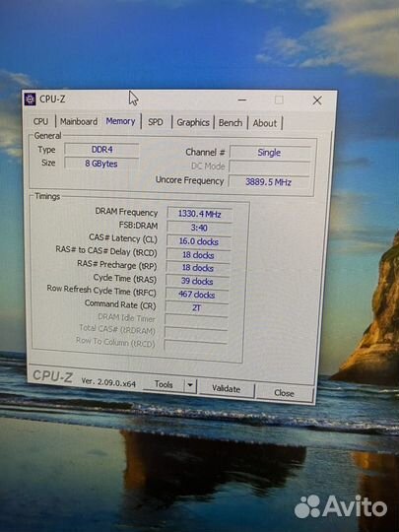The width and height of the screenshot is (399, 532).
Task: Click the Tools button
Action: pos(164,384)
